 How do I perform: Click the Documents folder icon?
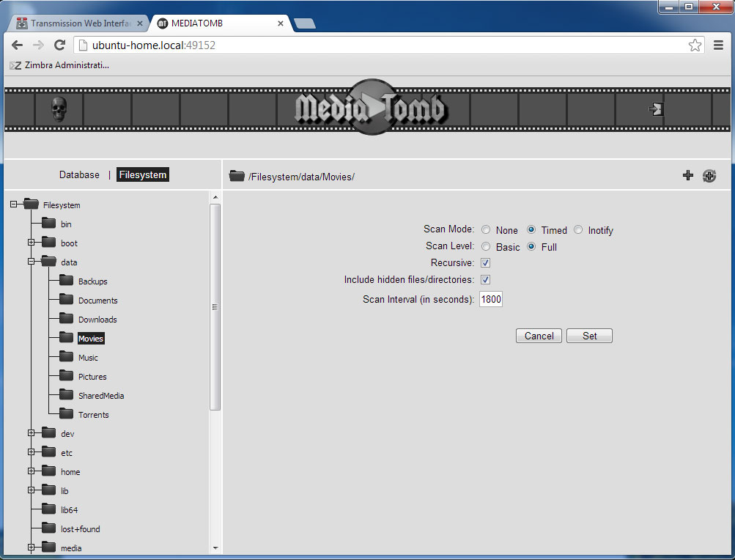pyautogui.click(x=66, y=299)
